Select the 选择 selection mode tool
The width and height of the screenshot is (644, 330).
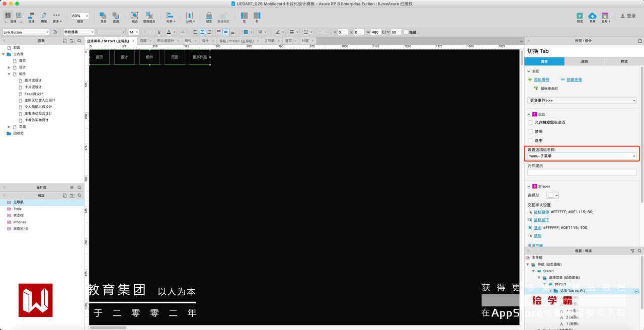click(13, 17)
